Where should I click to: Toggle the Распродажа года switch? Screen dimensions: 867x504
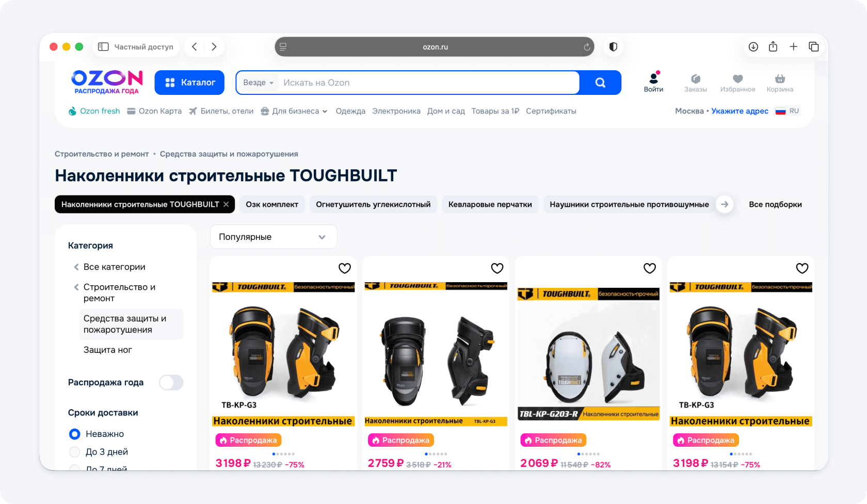click(x=171, y=382)
